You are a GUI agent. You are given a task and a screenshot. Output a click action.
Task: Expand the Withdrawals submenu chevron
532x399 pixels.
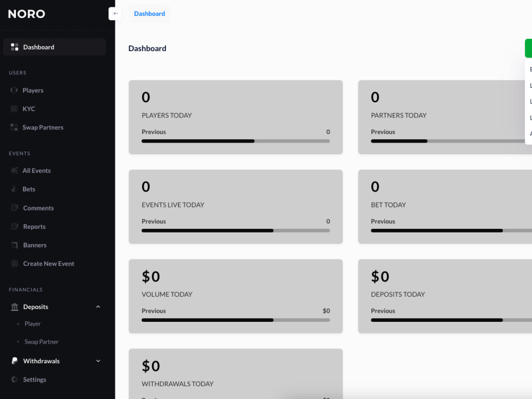coord(98,361)
